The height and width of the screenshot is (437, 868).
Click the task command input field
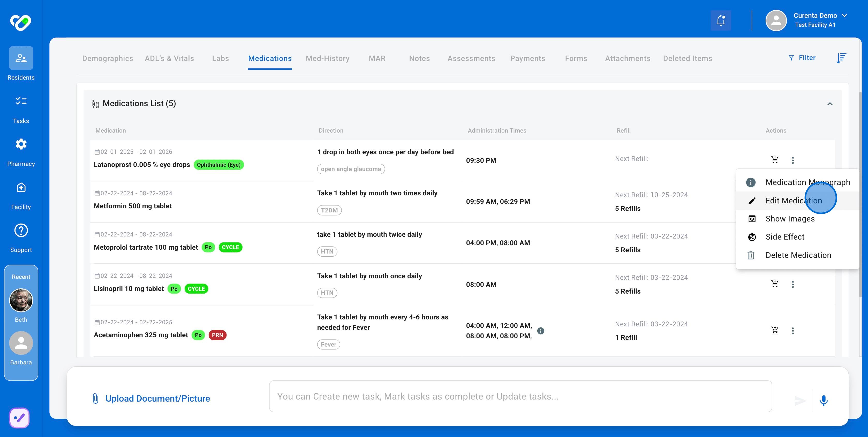(x=520, y=396)
